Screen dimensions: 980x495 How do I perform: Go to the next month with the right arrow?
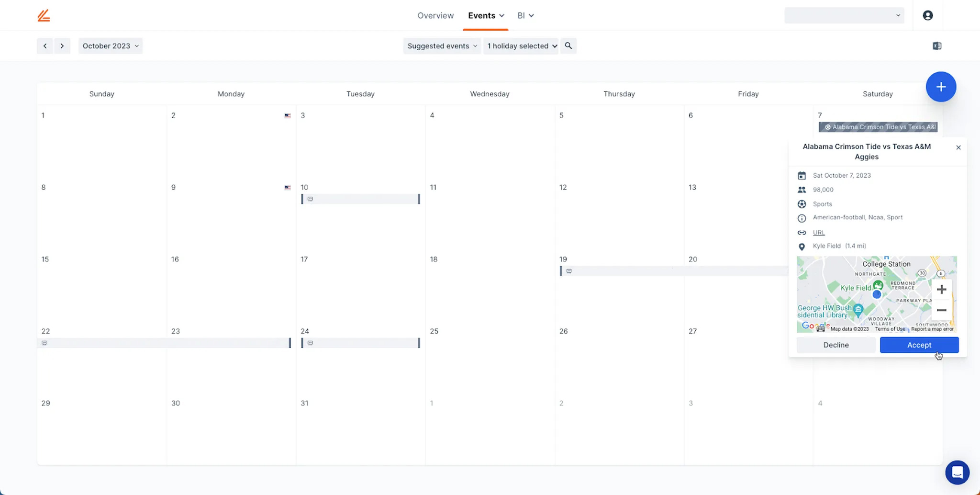[62, 45]
